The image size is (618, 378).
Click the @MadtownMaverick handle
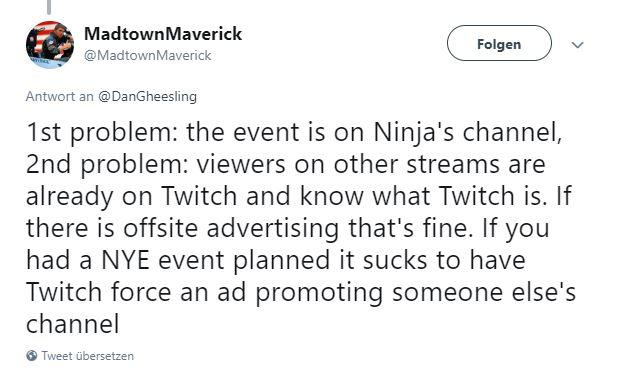click(x=148, y=56)
